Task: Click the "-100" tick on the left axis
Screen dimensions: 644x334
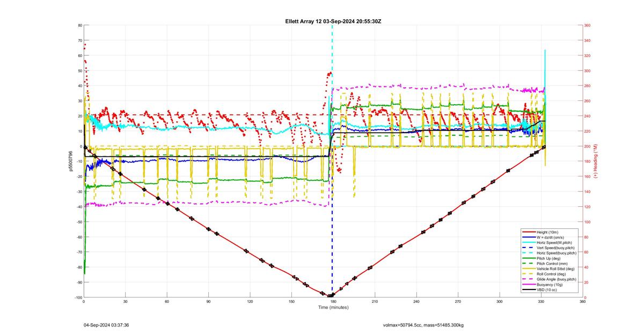Action: 78,297
